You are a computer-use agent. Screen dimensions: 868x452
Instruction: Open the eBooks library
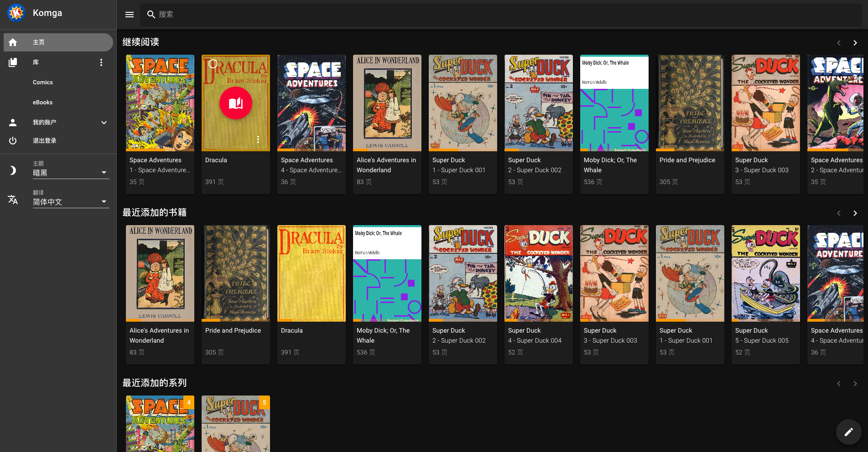click(x=43, y=103)
